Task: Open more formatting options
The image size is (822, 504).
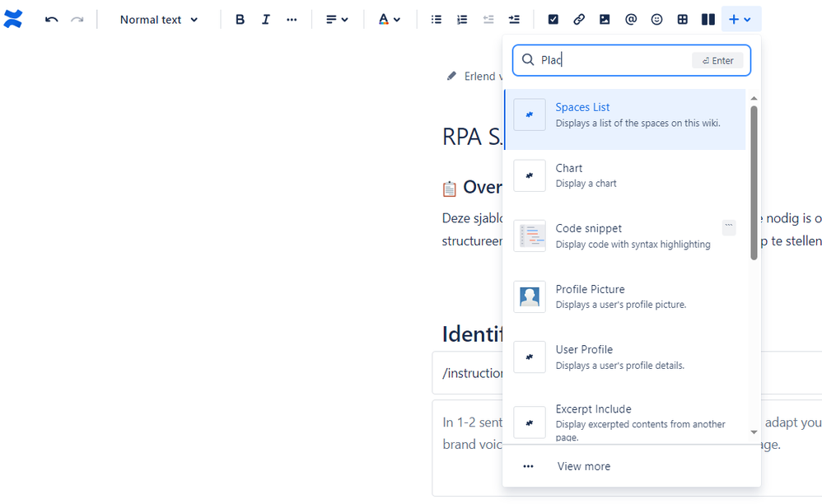Action: click(x=292, y=20)
